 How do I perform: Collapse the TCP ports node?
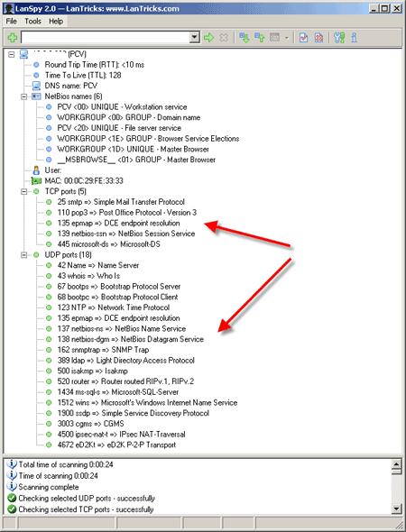click(23, 192)
